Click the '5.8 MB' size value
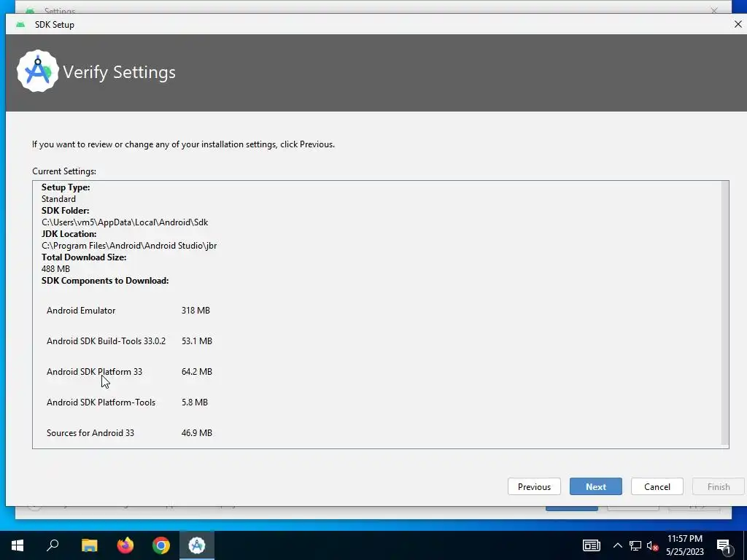The width and height of the screenshot is (747, 560). (195, 402)
